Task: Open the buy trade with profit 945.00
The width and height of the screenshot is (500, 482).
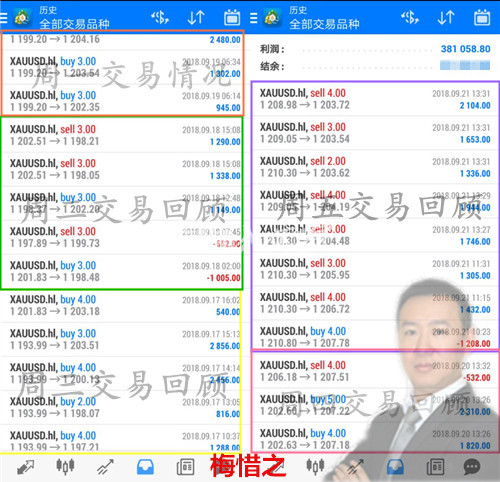Action: coord(122,101)
